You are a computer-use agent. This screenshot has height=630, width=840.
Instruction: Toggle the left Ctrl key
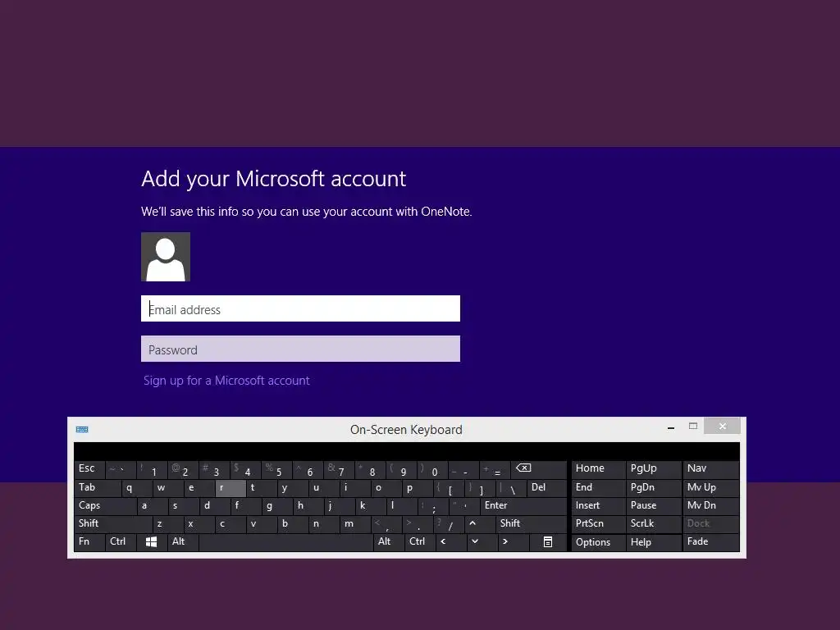point(121,542)
